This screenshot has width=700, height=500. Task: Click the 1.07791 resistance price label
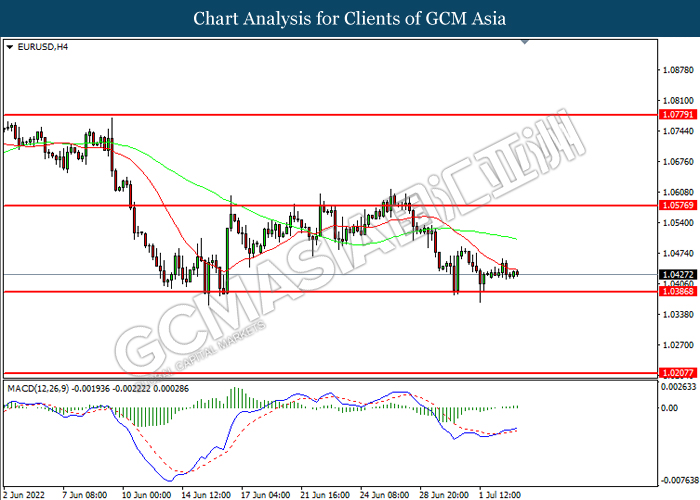pos(678,115)
